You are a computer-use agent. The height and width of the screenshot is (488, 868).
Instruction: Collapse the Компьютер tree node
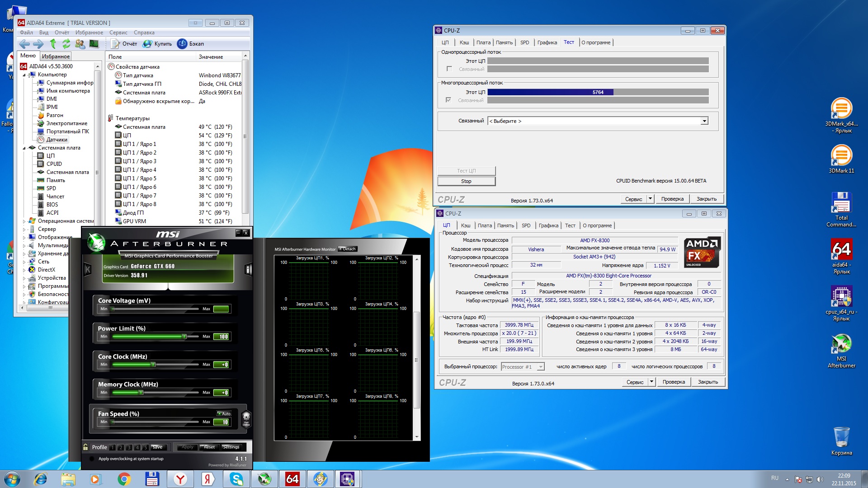pyautogui.click(x=24, y=75)
